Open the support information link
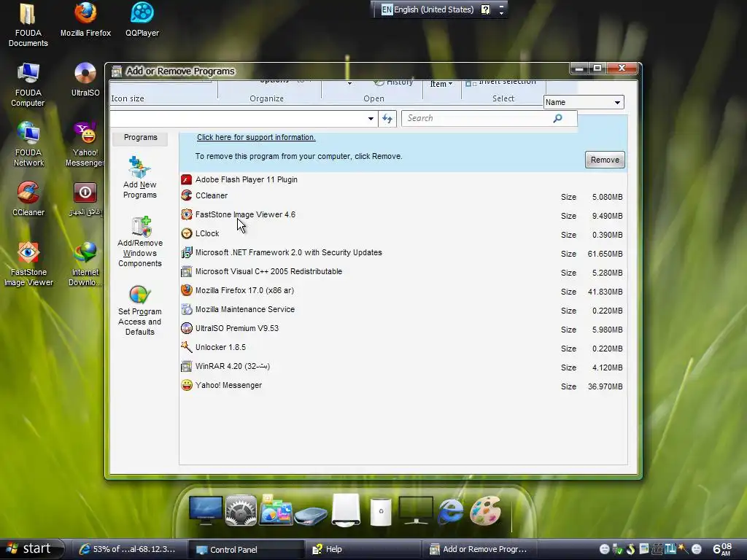 (256, 138)
